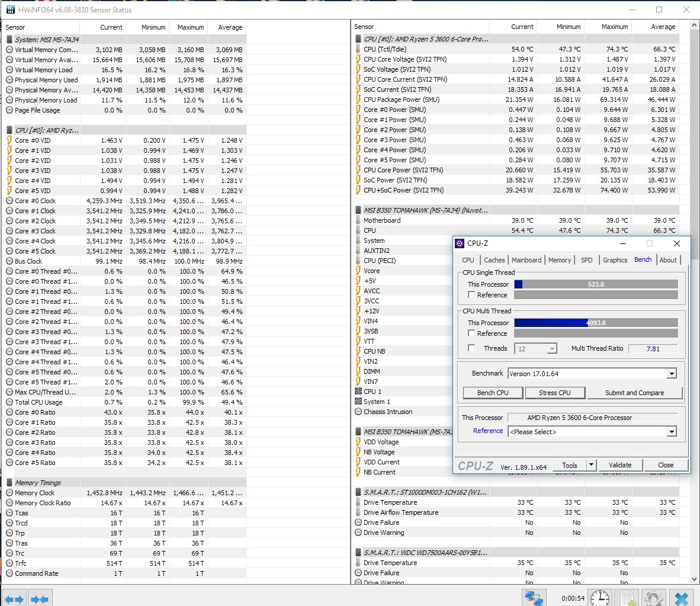Open remote network monitoring icon in HWiNFO

click(x=534, y=598)
